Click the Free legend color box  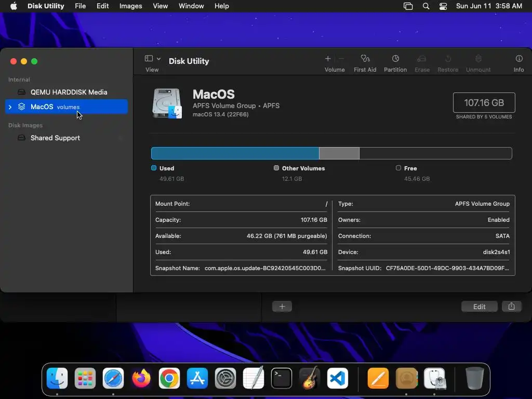click(x=398, y=168)
